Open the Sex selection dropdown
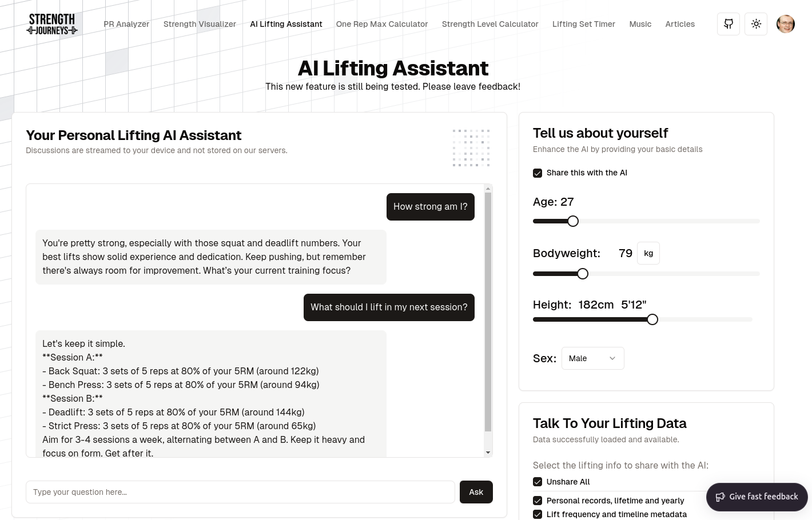Image resolution: width=812 pixels, height=520 pixels. click(x=592, y=358)
